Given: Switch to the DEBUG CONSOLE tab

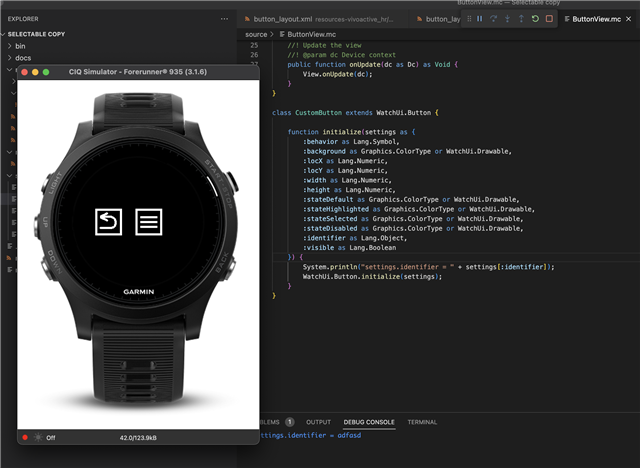Looking at the screenshot, I should pos(369,422).
